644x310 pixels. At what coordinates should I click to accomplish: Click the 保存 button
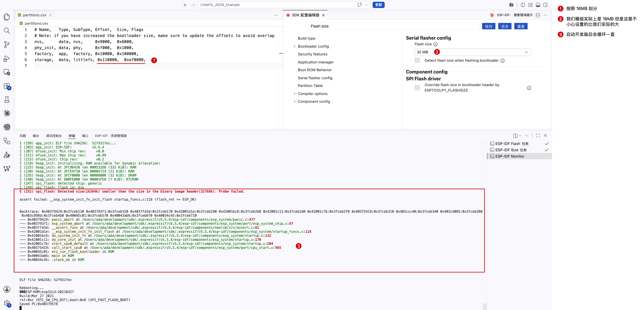489,26
